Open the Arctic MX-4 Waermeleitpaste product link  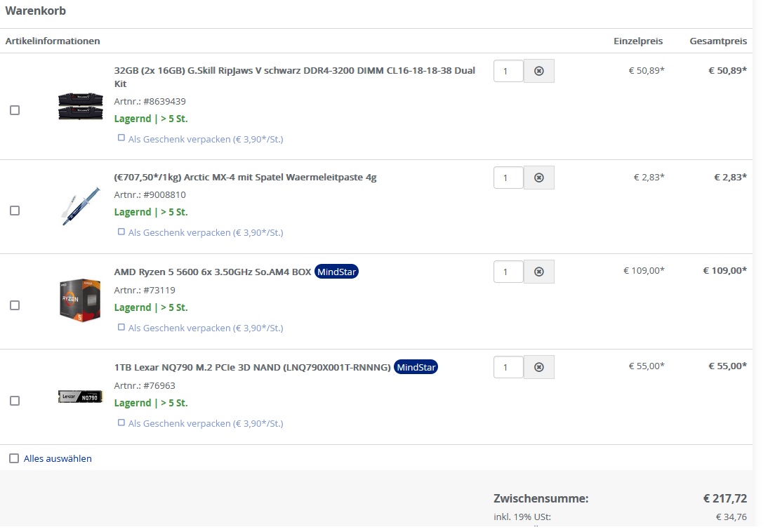245,178
